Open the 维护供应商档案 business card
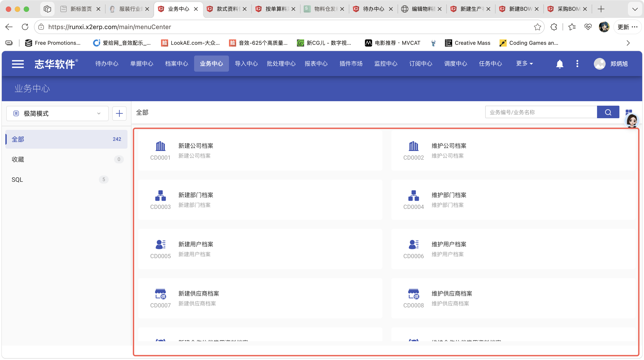Viewport: 644px width, 360px height. pyautogui.click(x=513, y=298)
